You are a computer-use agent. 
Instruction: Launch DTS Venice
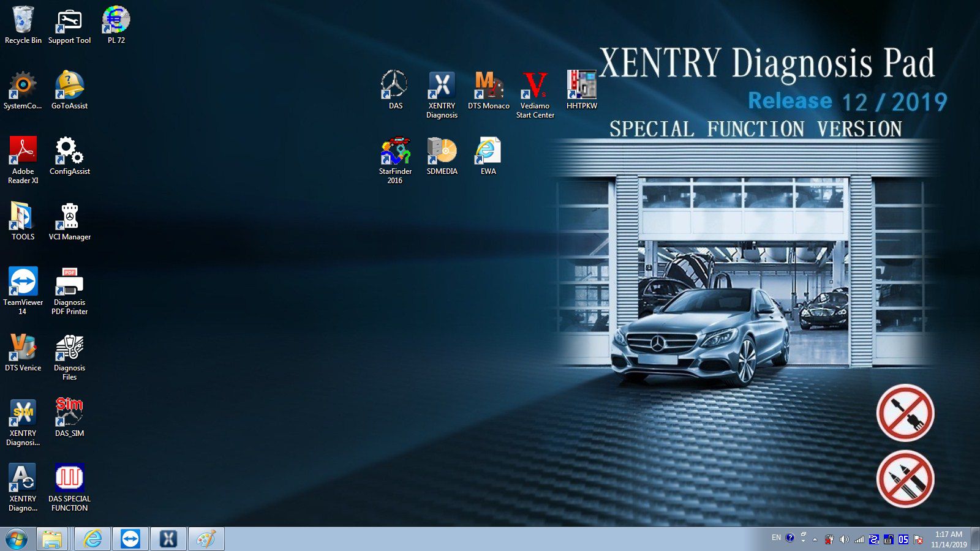[x=23, y=353]
